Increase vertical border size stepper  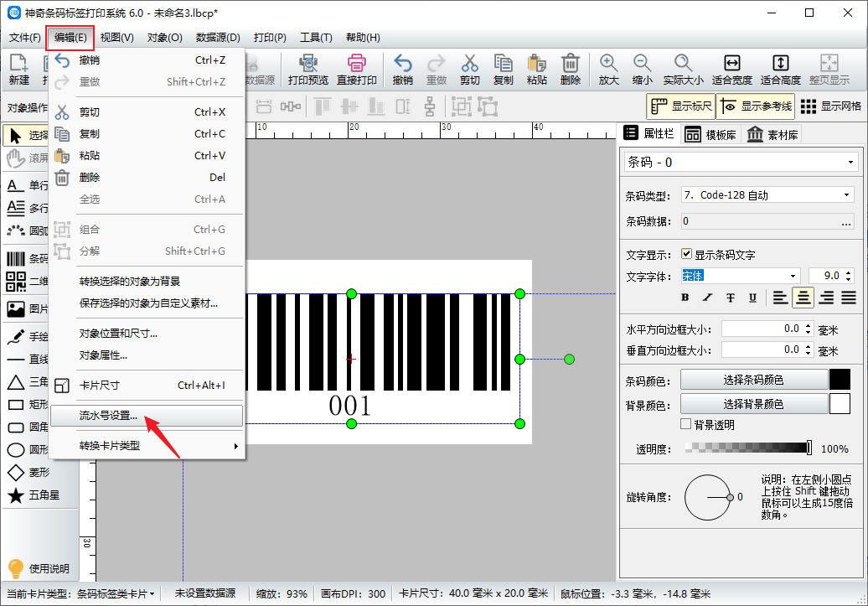point(809,346)
